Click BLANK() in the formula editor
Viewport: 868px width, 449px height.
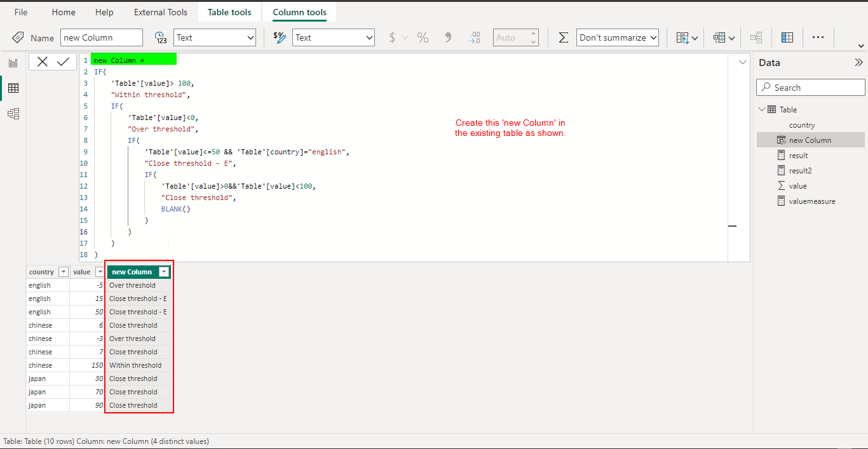click(176, 209)
